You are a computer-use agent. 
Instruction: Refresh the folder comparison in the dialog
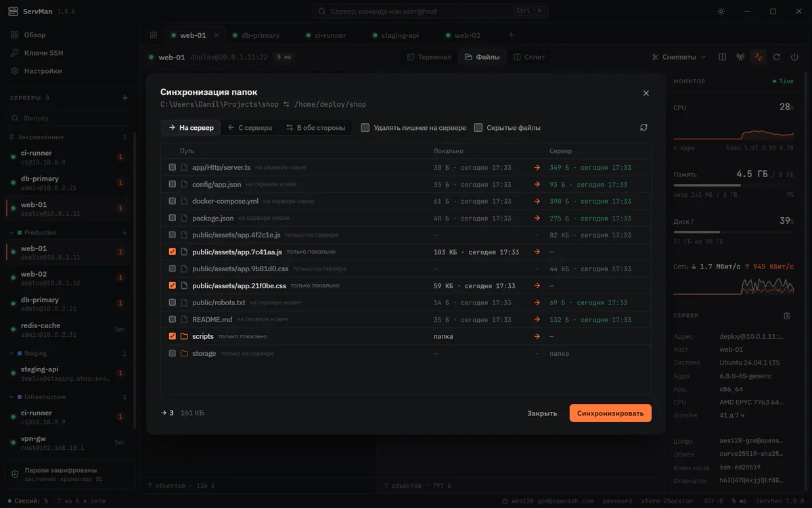(644, 127)
